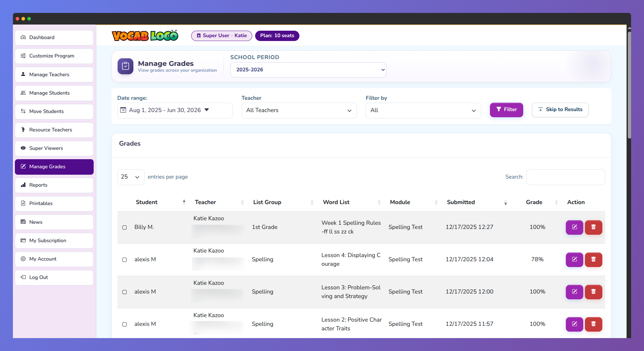Click the Printables document icon
This screenshot has height=351, width=644.
pos(23,203)
